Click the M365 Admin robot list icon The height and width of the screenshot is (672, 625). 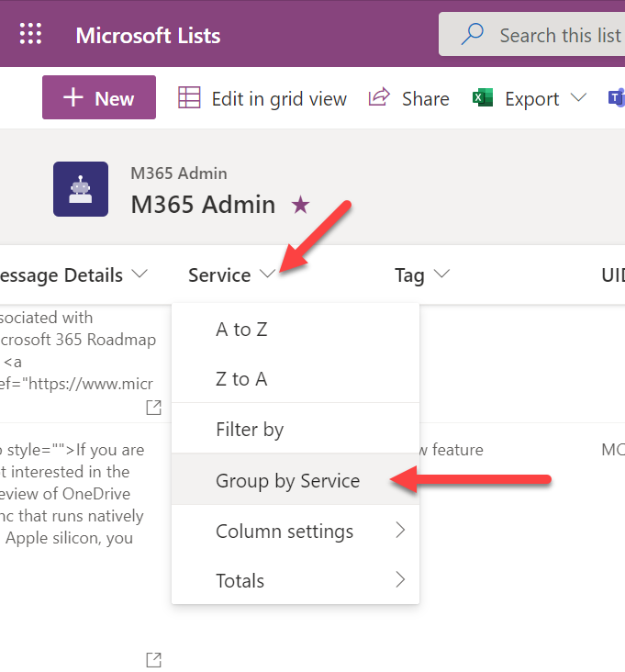tap(81, 189)
